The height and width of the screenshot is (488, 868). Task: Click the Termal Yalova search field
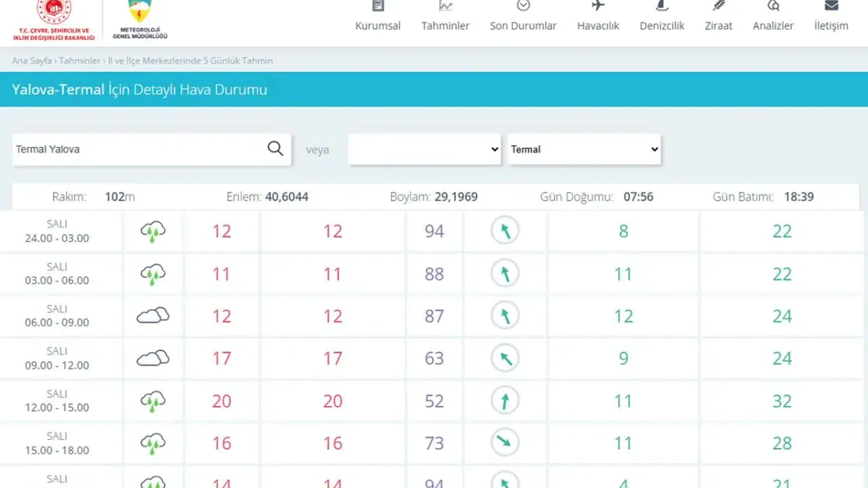point(136,149)
